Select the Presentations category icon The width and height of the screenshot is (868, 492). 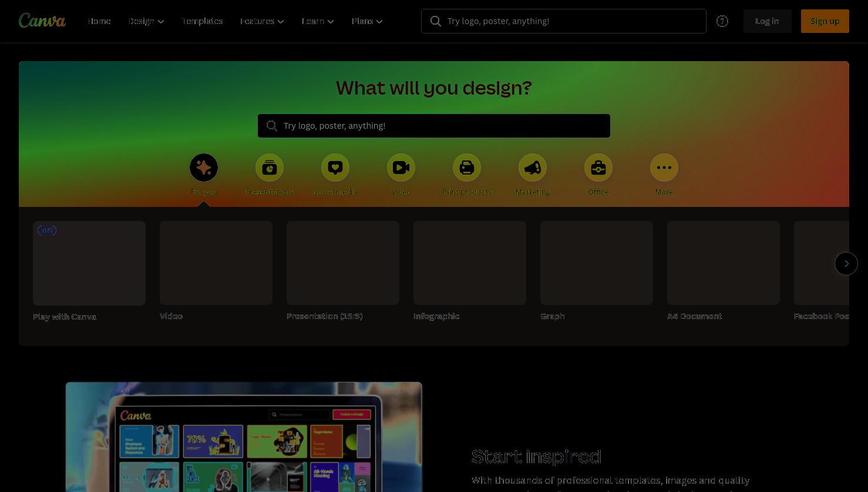point(270,168)
